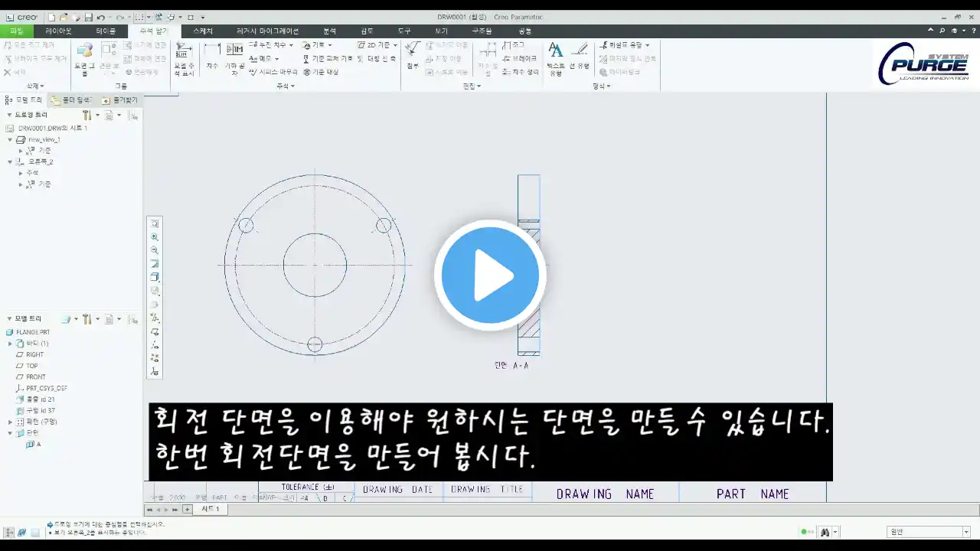The width and height of the screenshot is (980, 551).
Task: Select the 모델 트리 navigator tab
Action: [24, 100]
